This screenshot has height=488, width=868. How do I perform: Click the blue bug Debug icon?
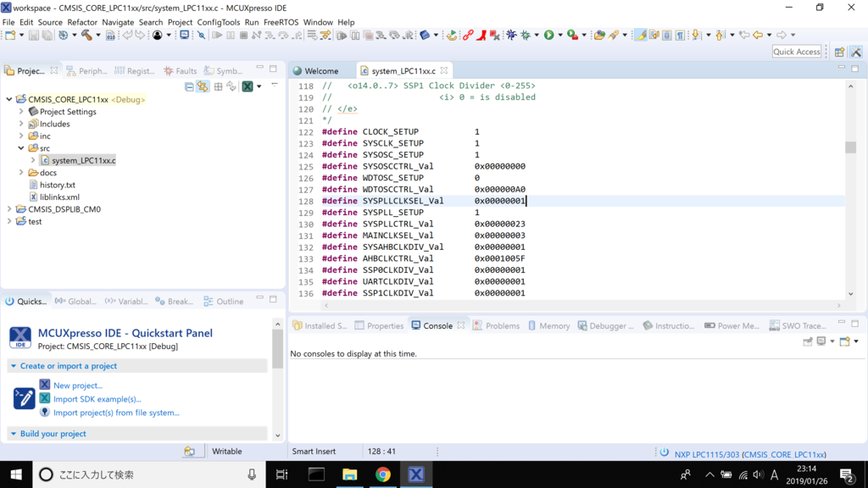click(x=510, y=35)
